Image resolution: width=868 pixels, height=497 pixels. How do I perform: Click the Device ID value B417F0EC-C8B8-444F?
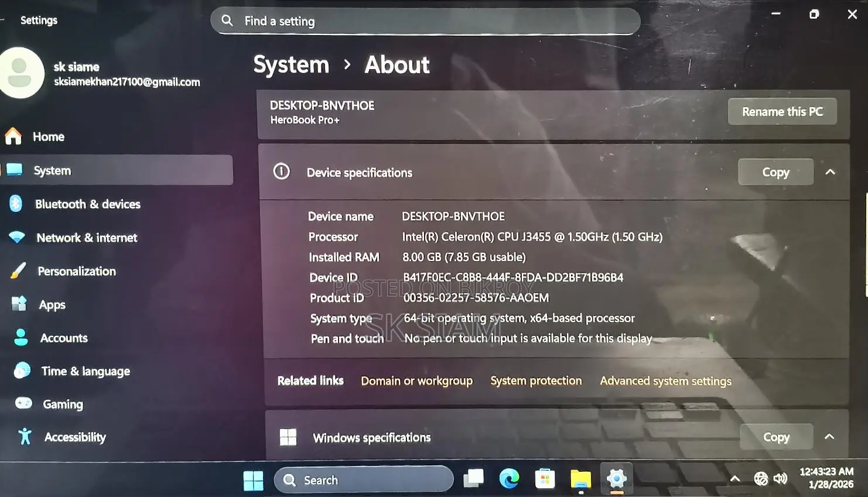click(x=513, y=277)
